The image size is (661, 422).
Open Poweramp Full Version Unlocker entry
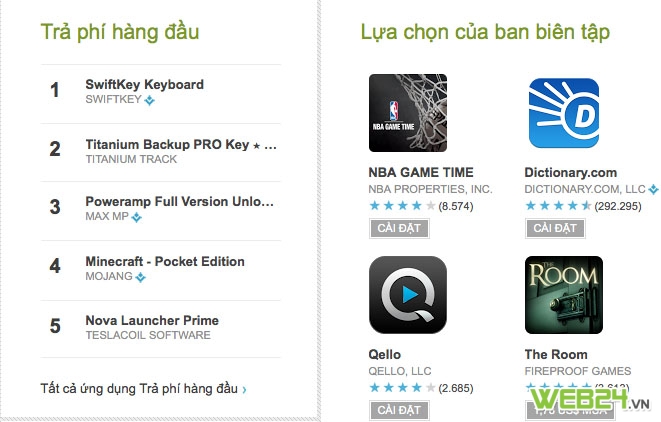180,202
